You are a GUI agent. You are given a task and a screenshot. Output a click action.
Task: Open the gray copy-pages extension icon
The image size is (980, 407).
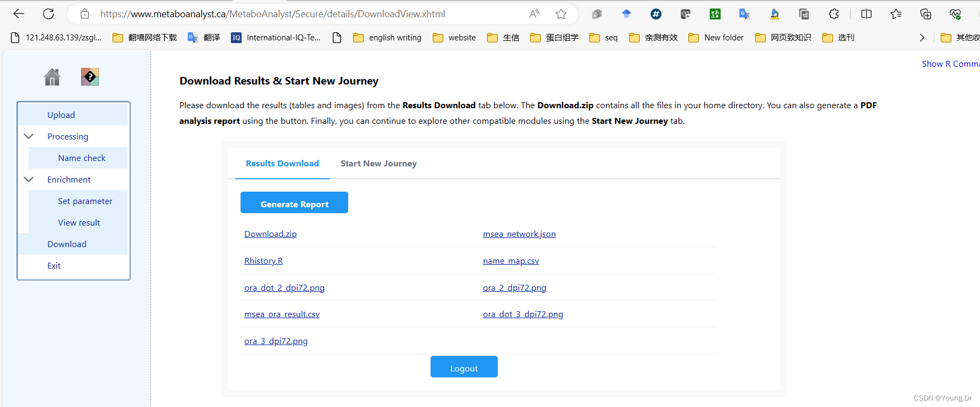click(596, 14)
